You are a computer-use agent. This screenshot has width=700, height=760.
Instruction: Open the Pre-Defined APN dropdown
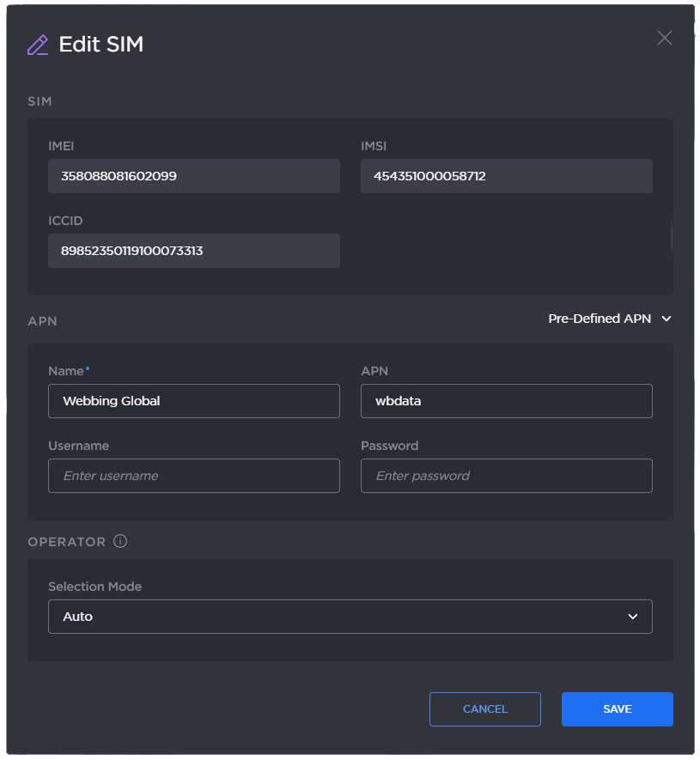pos(610,319)
